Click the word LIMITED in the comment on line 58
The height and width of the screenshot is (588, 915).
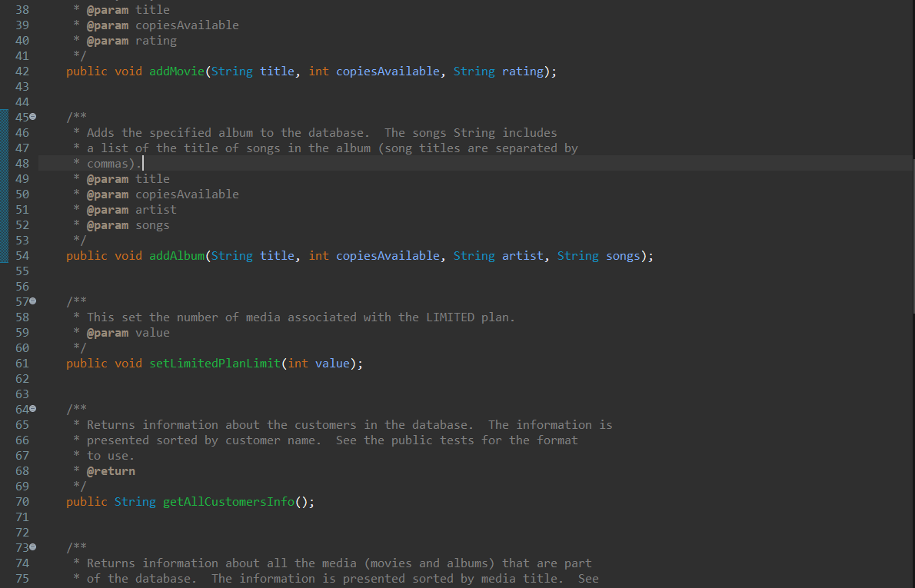(451, 317)
